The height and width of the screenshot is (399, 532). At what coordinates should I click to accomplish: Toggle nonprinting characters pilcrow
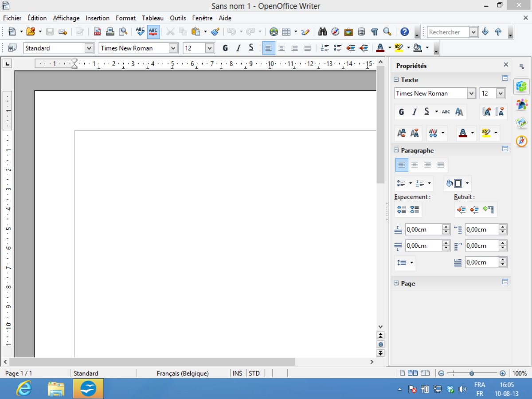pyautogui.click(x=375, y=32)
